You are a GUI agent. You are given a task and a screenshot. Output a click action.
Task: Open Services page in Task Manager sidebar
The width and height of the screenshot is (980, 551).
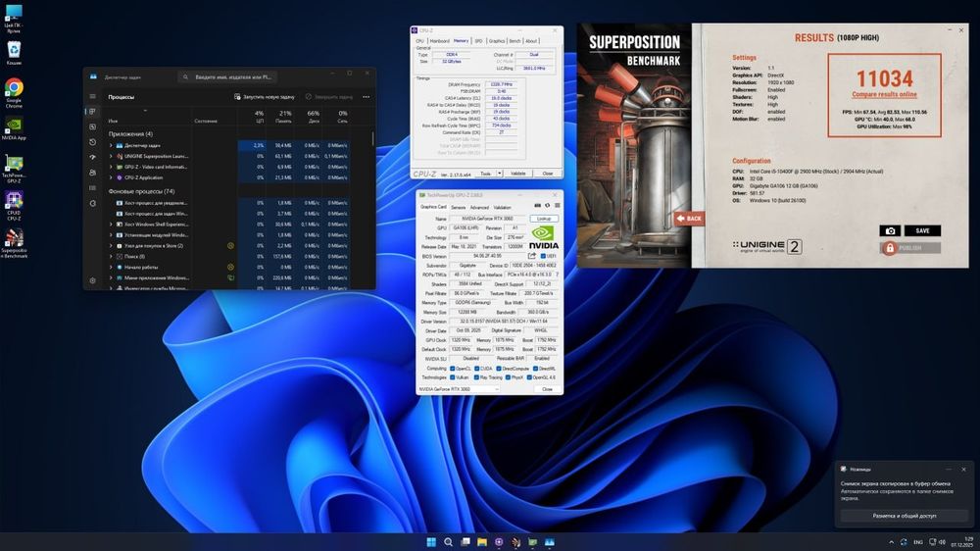[92, 203]
